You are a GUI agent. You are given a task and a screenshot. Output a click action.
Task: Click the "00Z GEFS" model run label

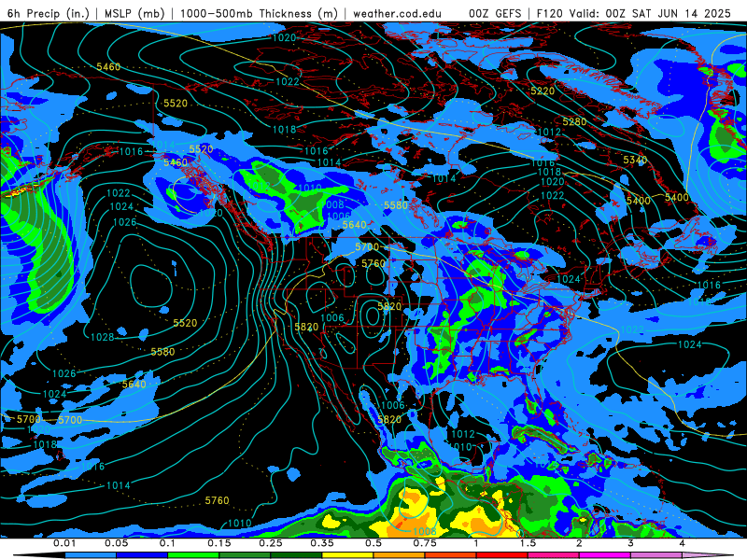click(x=495, y=13)
